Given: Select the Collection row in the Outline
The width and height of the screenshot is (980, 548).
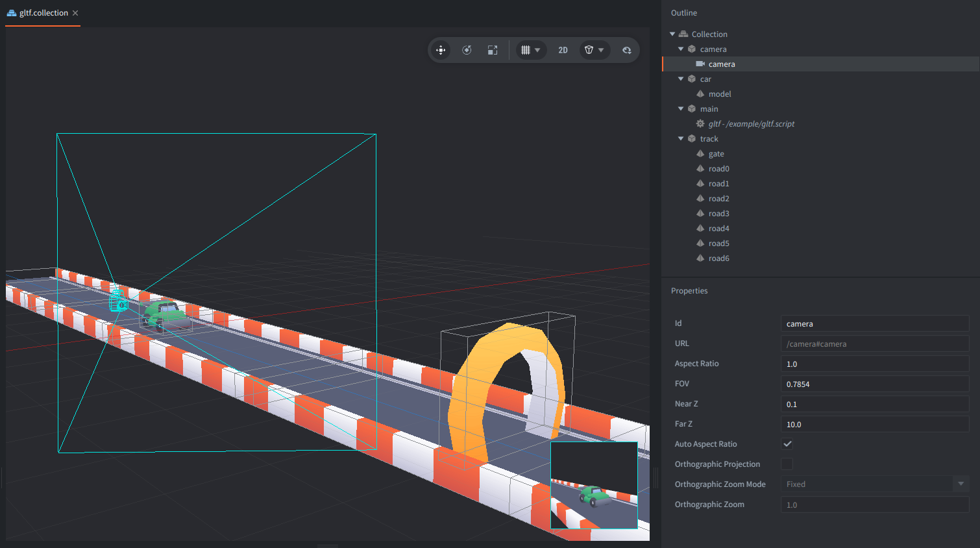Looking at the screenshot, I should pos(821,34).
